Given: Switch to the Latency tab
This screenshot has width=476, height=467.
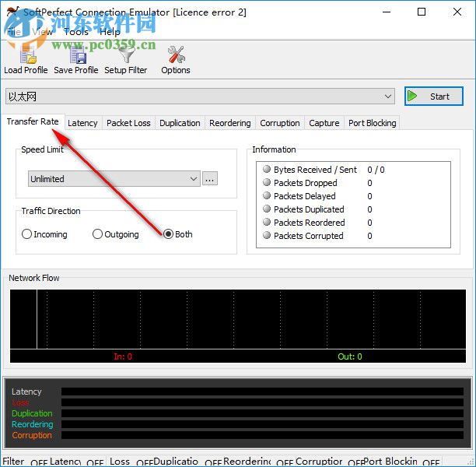Looking at the screenshot, I should point(82,123).
